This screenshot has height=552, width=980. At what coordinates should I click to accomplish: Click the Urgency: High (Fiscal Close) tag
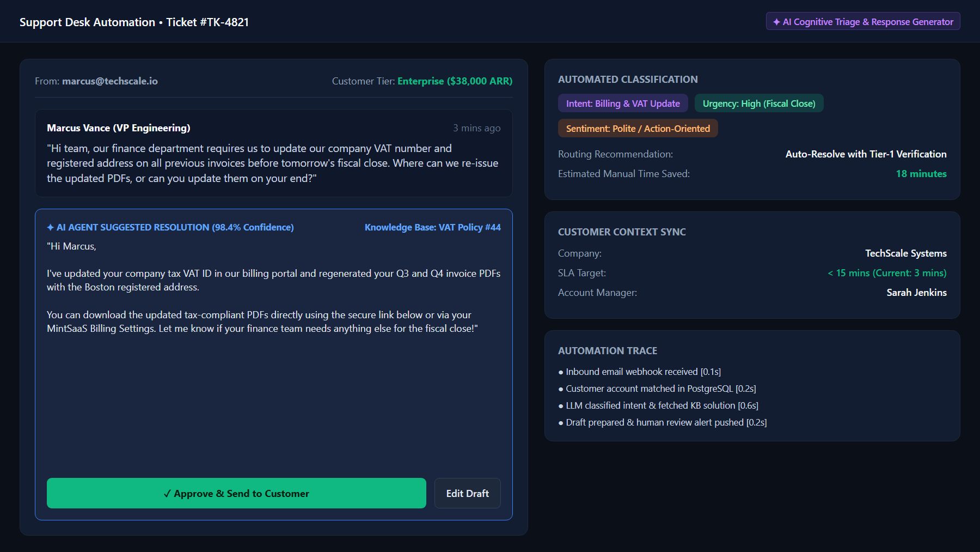(x=759, y=104)
